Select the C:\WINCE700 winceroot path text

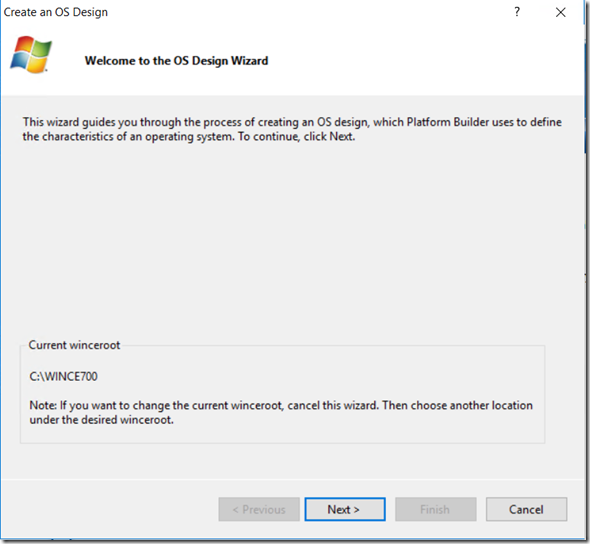coord(63,376)
